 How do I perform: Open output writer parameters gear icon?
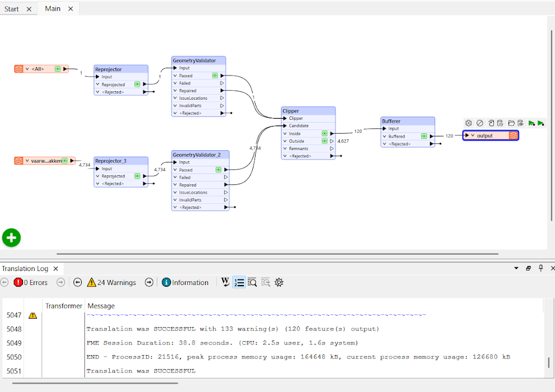click(469, 123)
